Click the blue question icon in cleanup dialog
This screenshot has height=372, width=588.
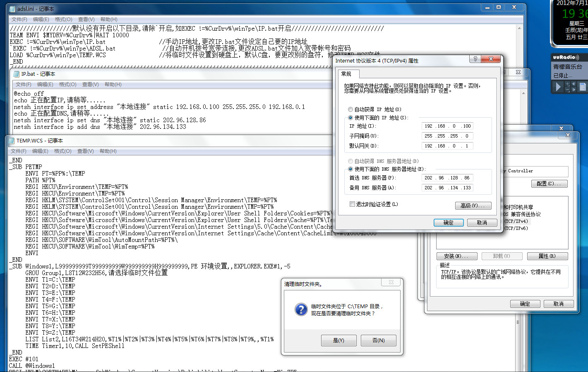pos(301,309)
